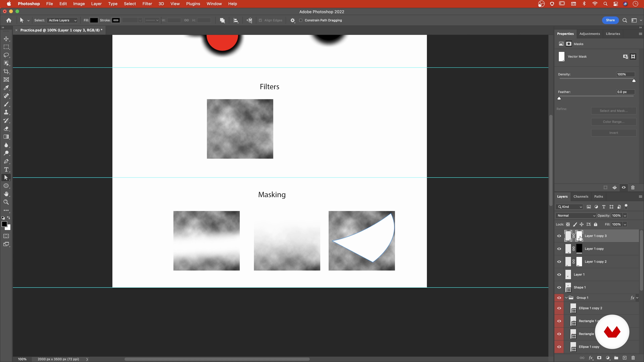Enable Constrain Path Dragging checkbox
The image size is (644, 362).
(x=301, y=20)
